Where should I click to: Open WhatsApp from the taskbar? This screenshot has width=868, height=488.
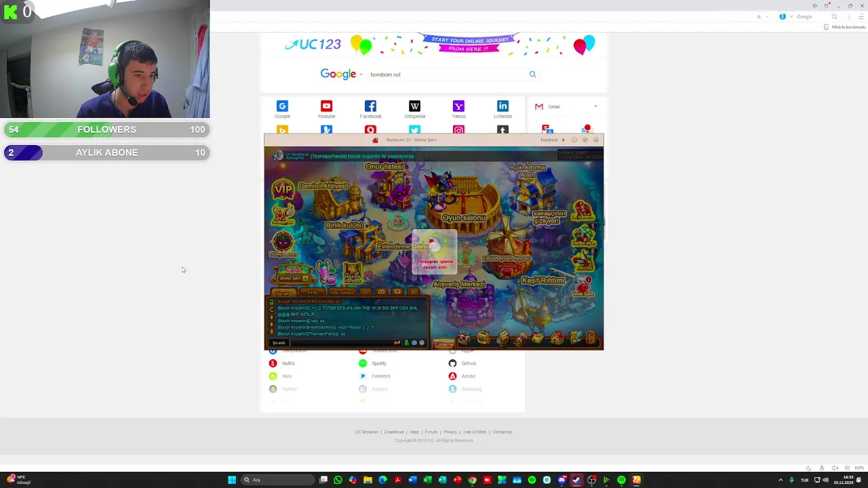[338, 480]
